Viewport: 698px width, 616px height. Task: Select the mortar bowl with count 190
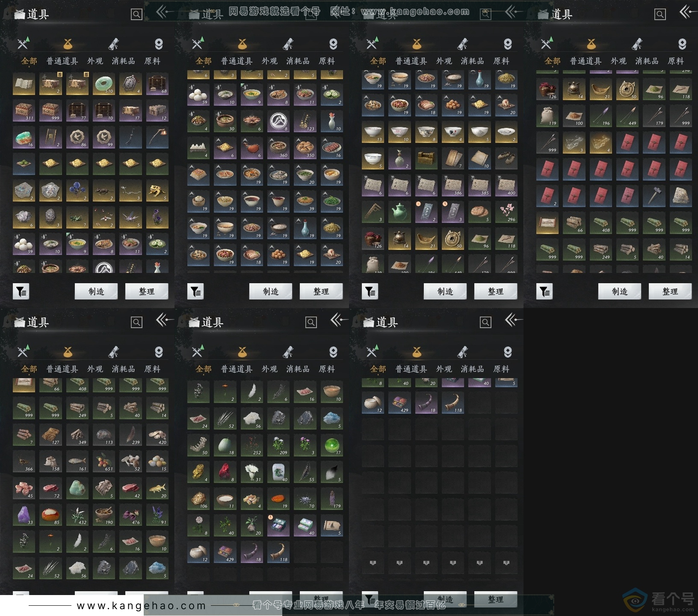[x=104, y=515]
